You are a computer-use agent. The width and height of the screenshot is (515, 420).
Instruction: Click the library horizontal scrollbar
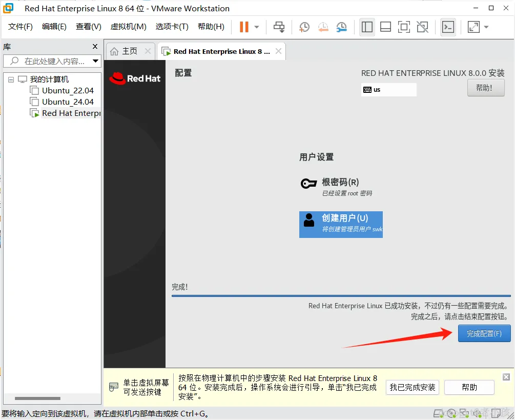pos(37,398)
